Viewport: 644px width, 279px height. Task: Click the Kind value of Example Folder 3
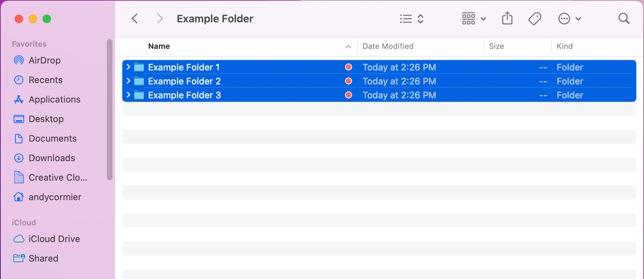pyautogui.click(x=570, y=95)
